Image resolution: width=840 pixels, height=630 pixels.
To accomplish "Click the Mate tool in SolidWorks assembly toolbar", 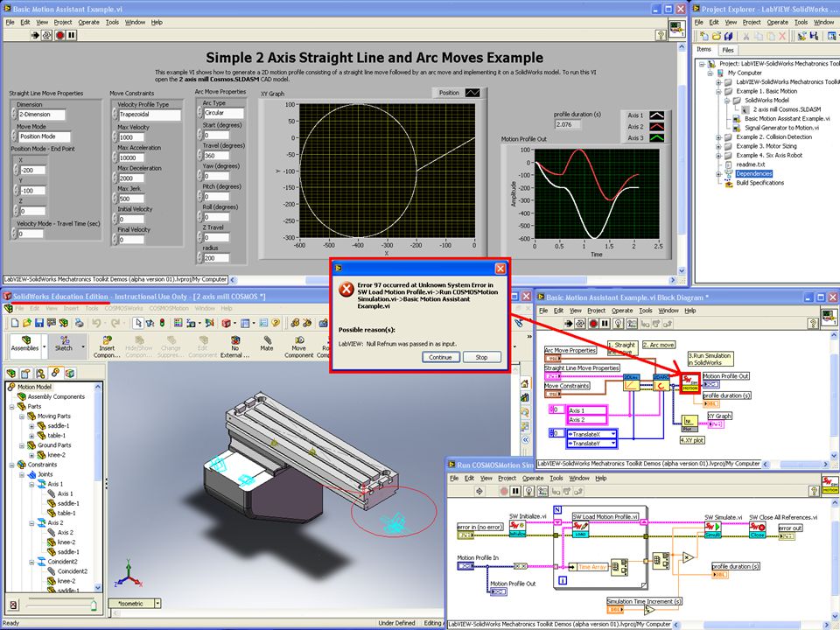I will click(x=267, y=344).
